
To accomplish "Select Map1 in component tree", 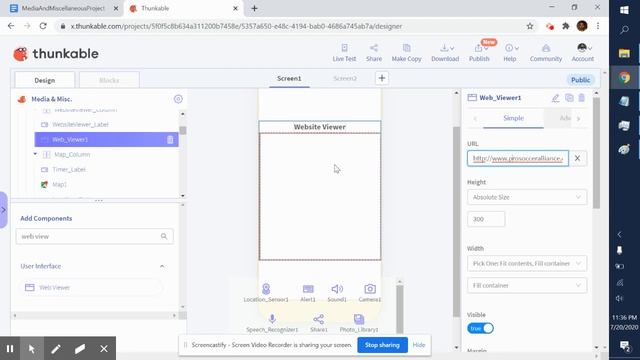I will [x=59, y=184].
